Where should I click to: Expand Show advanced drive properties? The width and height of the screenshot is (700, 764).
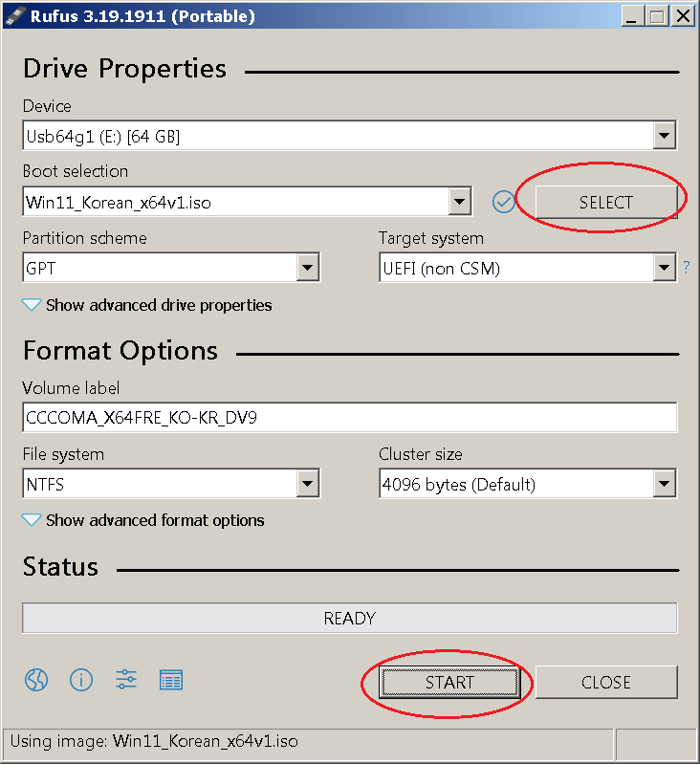(147, 305)
